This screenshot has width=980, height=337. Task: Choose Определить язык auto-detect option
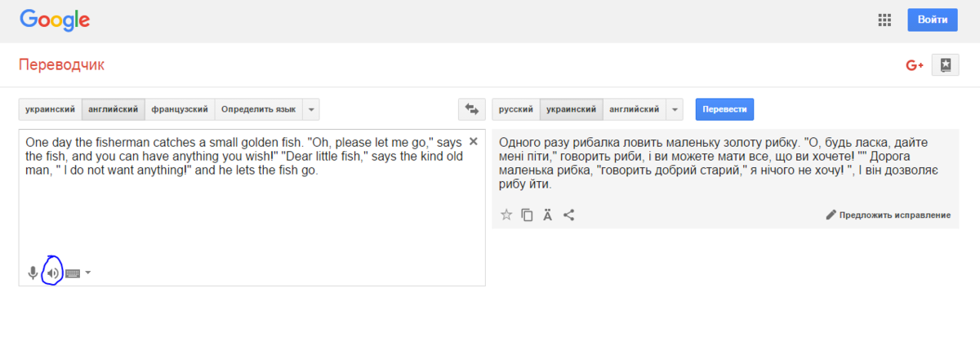click(x=259, y=109)
